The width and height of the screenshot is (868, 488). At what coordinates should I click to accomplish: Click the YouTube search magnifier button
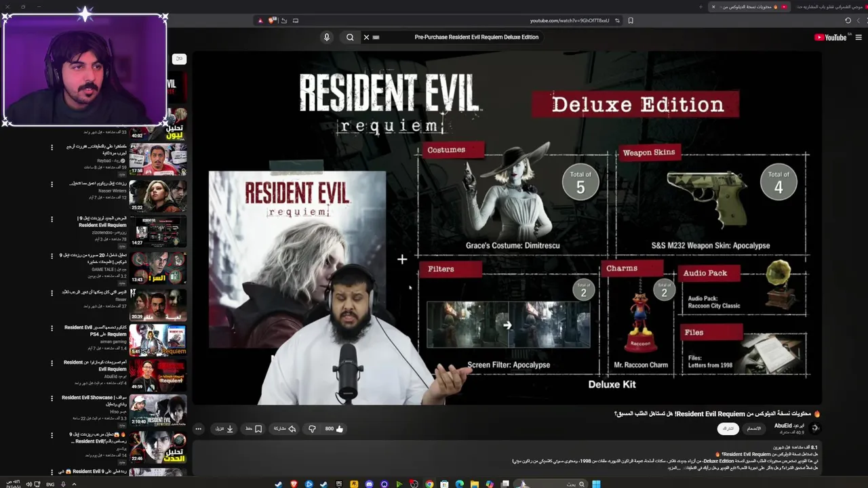(350, 37)
